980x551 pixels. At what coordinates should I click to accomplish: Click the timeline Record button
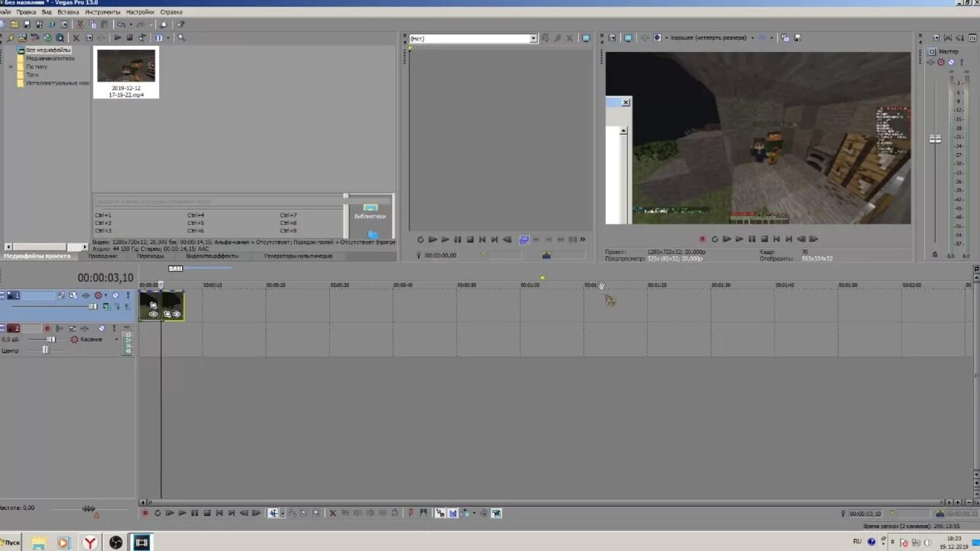(145, 513)
